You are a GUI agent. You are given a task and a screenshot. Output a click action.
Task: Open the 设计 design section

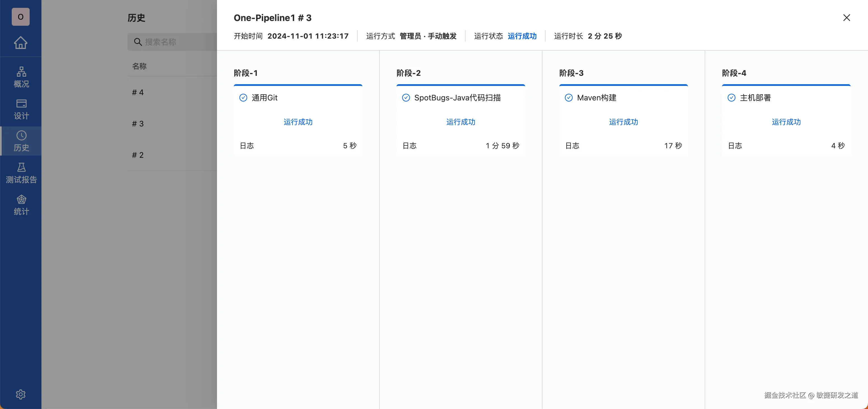(21, 109)
